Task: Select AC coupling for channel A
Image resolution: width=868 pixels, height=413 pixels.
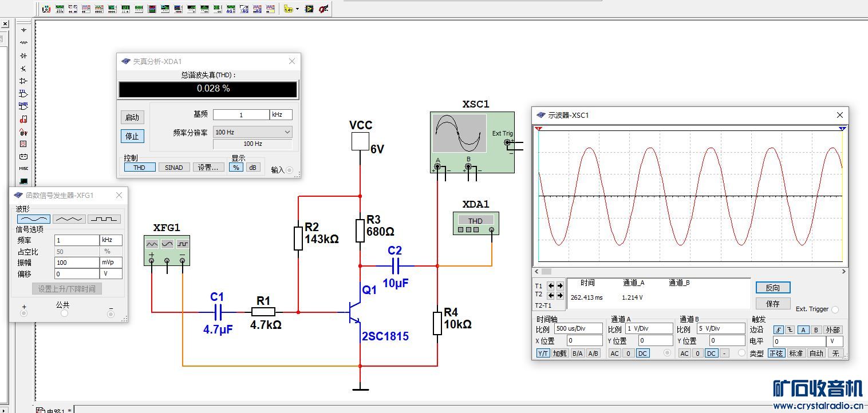Action: [614, 353]
